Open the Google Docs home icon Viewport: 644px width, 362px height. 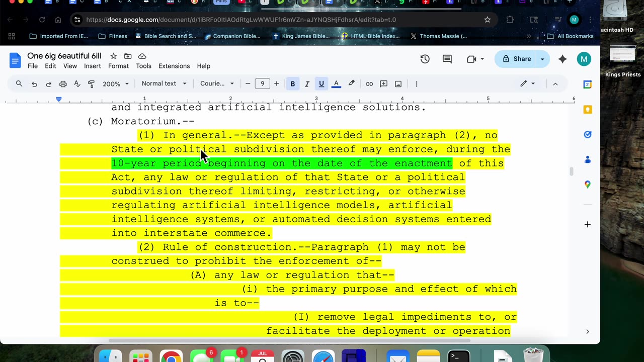[x=15, y=61]
